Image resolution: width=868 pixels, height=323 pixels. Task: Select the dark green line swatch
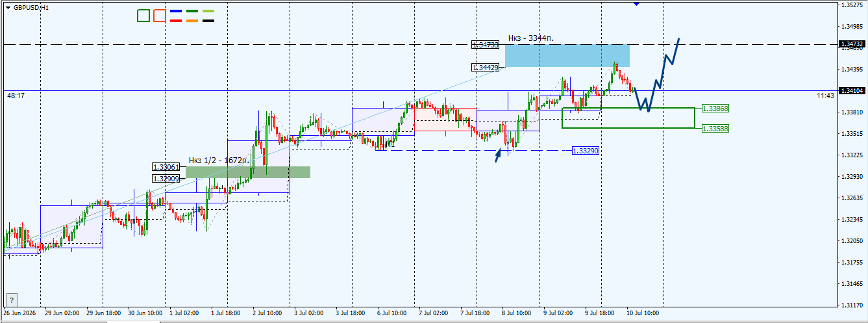coord(192,12)
